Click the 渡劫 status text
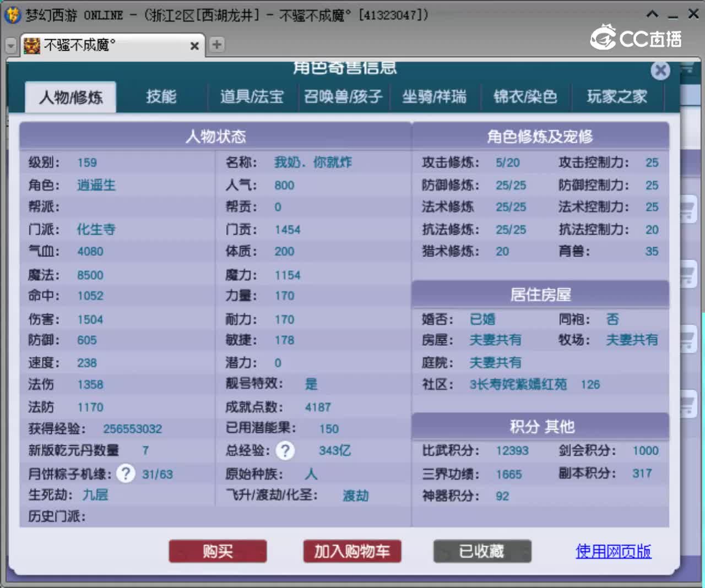 pos(356,496)
